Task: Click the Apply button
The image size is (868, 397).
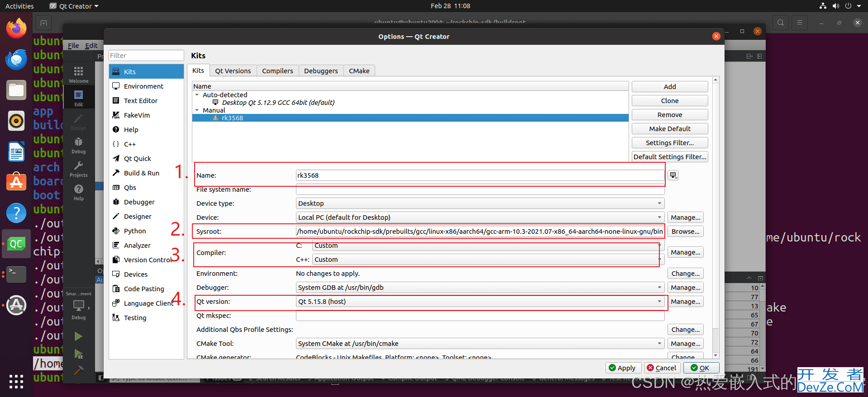Action: coord(622,368)
